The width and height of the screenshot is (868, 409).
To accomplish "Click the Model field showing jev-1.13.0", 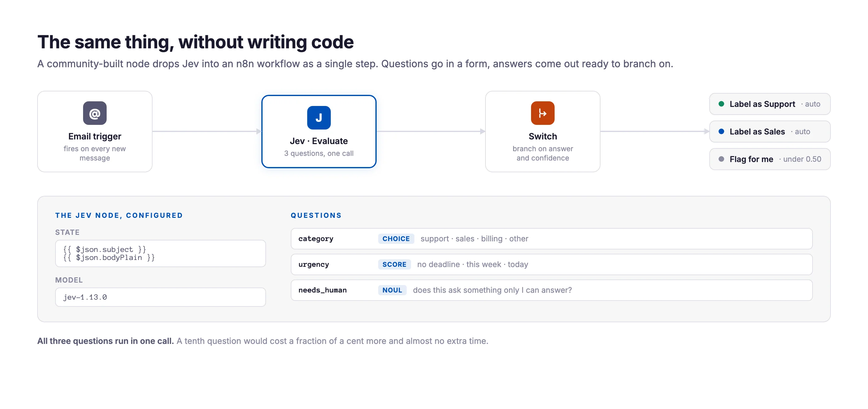I will coord(160,297).
